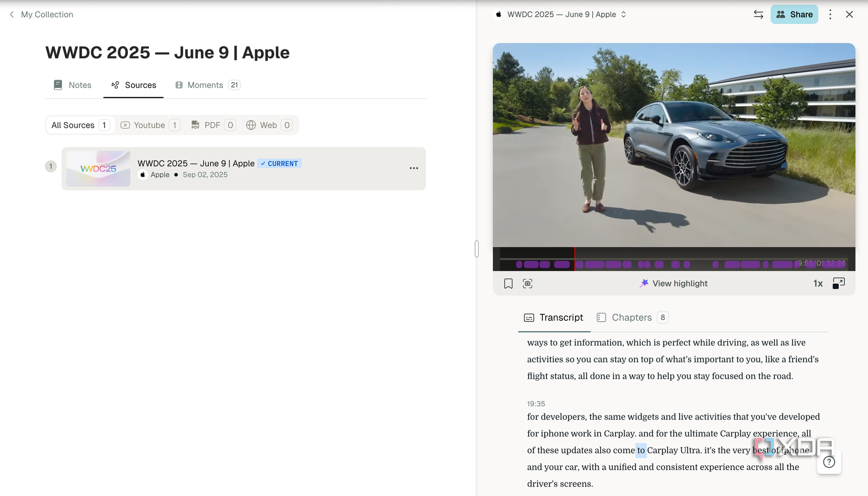Open the video title switcher chevron
The height and width of the screenshot is (496, 868).
pos(624,14)
